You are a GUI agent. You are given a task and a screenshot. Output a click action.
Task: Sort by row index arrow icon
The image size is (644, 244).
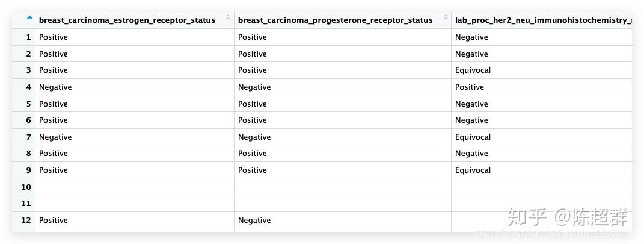click(29, 17)
